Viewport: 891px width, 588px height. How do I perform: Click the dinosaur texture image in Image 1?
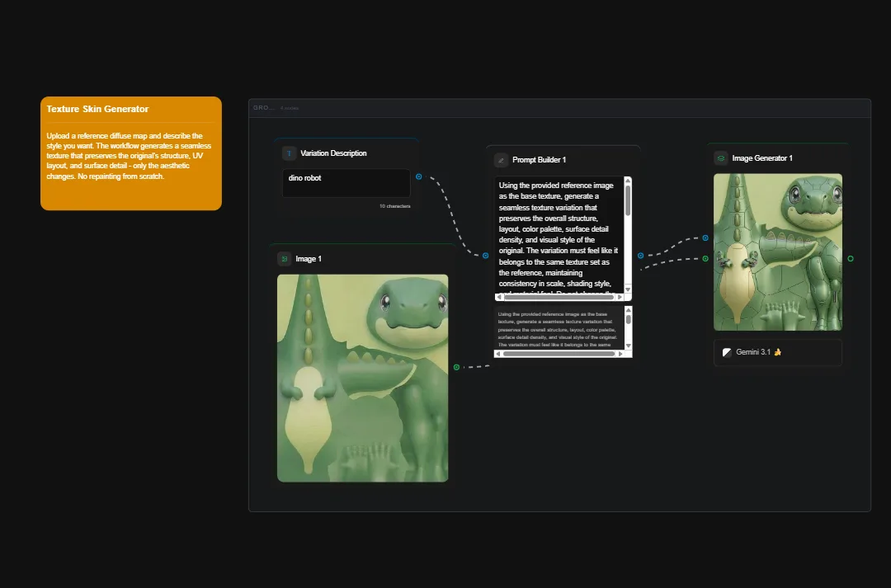362,378
